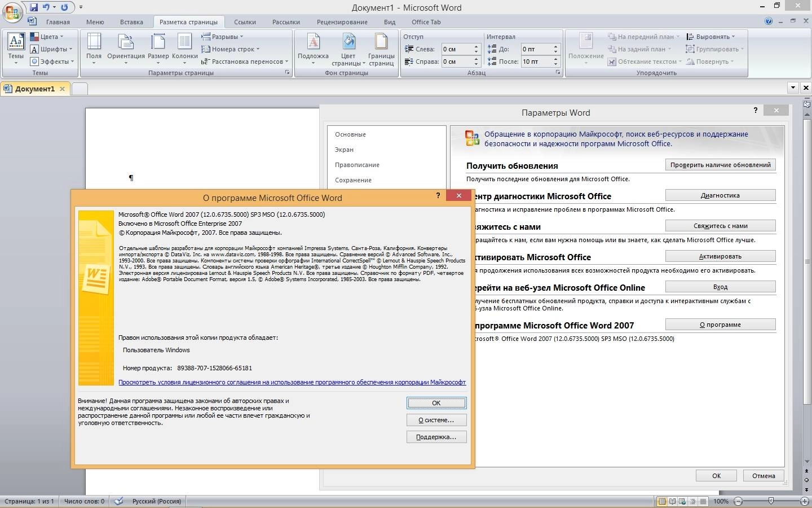Open the Номера строк dropdown
Screen dimensions: 812x508
point(230,49)
